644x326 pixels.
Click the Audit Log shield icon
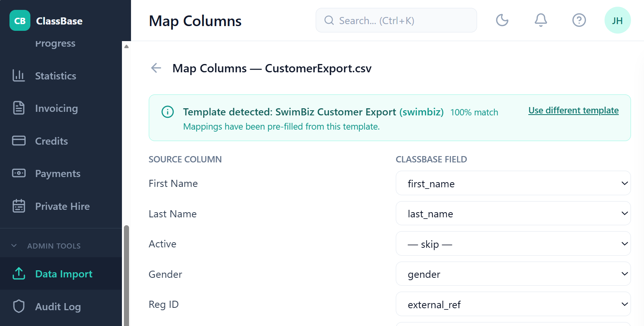(19, 306)
